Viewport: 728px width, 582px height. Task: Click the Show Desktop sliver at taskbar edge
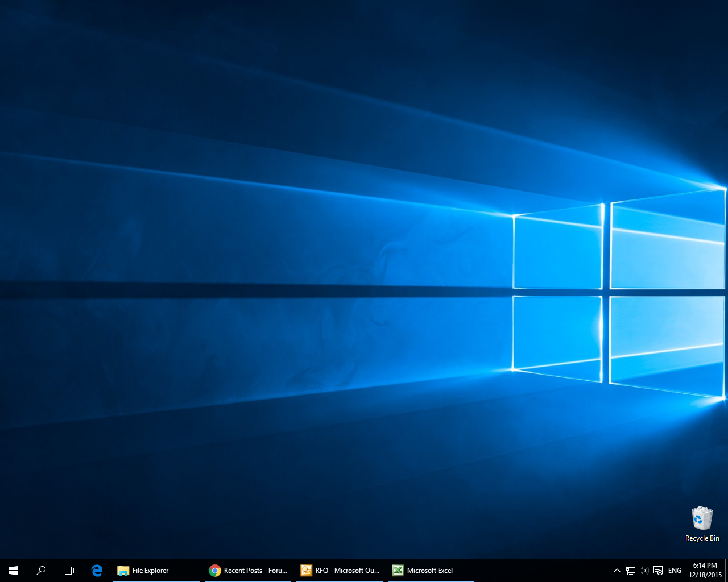(726, 570)
